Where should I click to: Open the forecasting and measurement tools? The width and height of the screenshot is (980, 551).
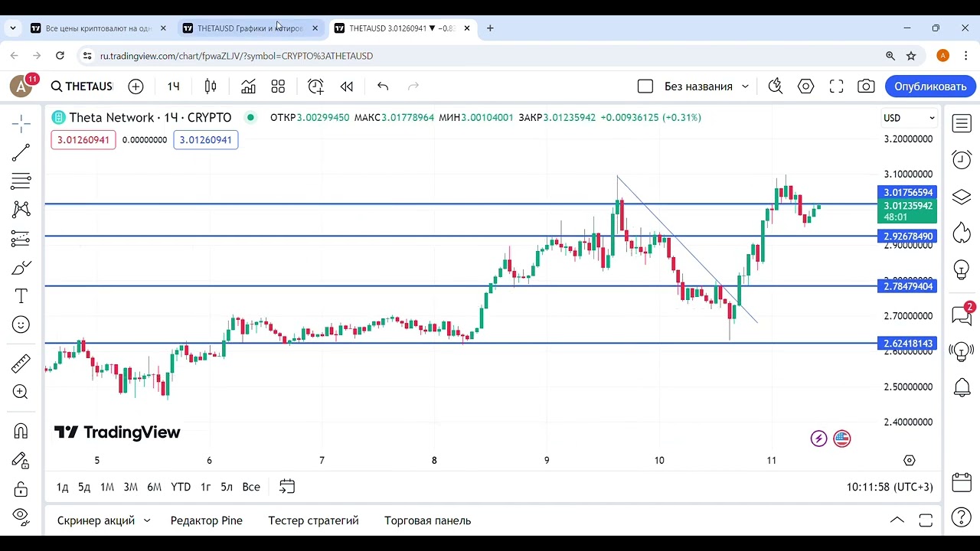pos(21,239)
